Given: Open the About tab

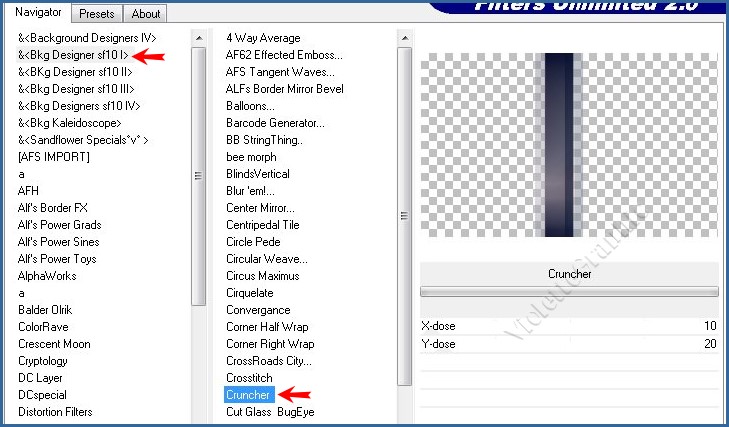Looking at the screenshot, I should coord(146,14).
